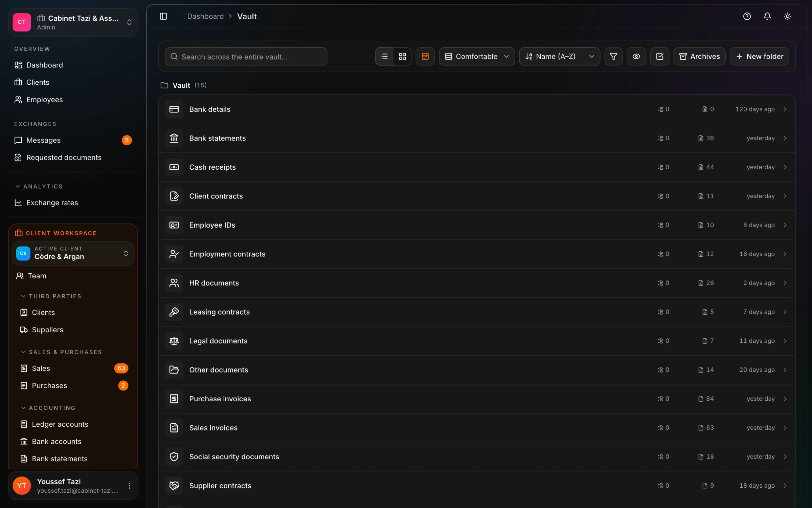Screen dimensions: 812x508
Task: Click the Social security documents shield icon
Action: pos(174,457)
